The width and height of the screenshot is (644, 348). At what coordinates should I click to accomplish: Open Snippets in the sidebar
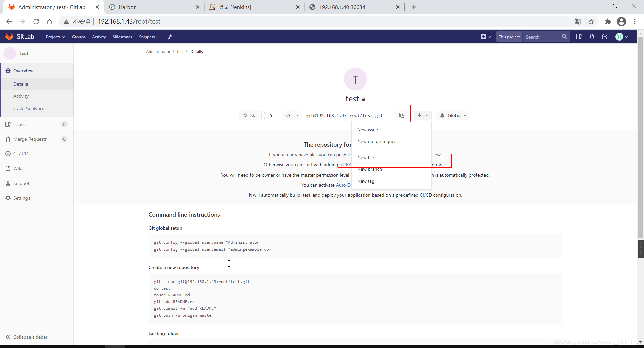pos(37,183)
